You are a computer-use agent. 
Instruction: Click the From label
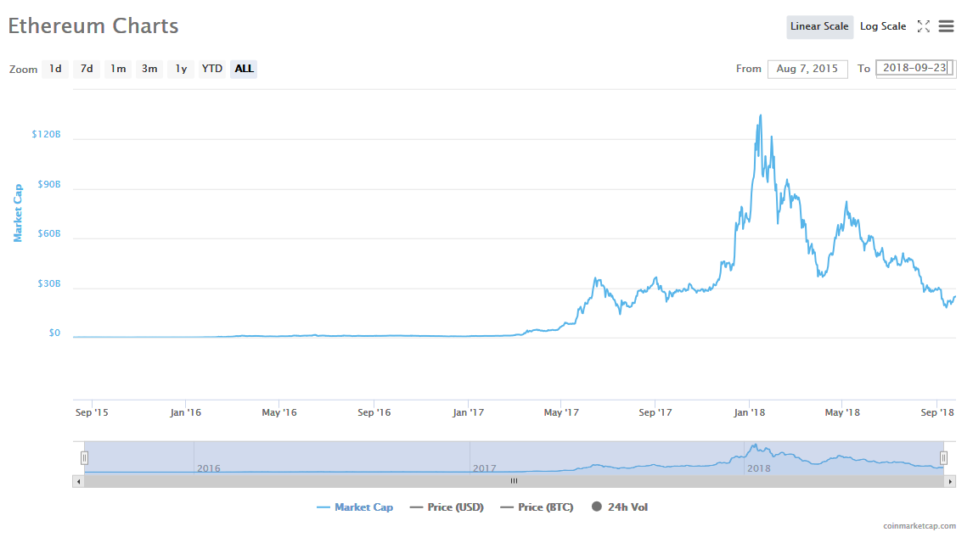pos(748,69)
